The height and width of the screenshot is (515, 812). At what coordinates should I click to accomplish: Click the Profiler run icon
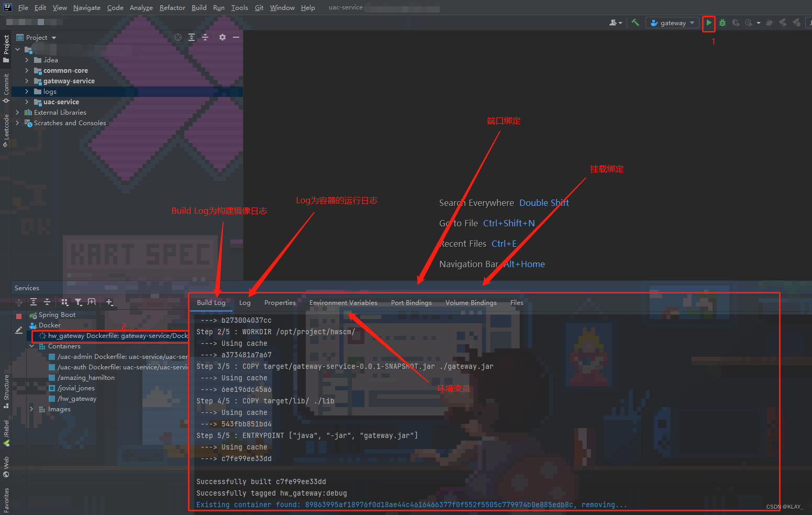(749, 23)
